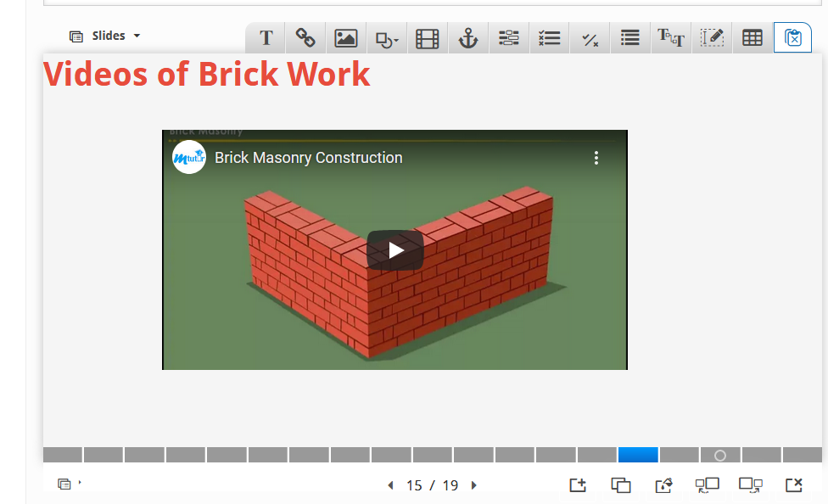Select the Text tool (T icon)
The height and width of the screenshot is (504, 828).
pos(266,38)
